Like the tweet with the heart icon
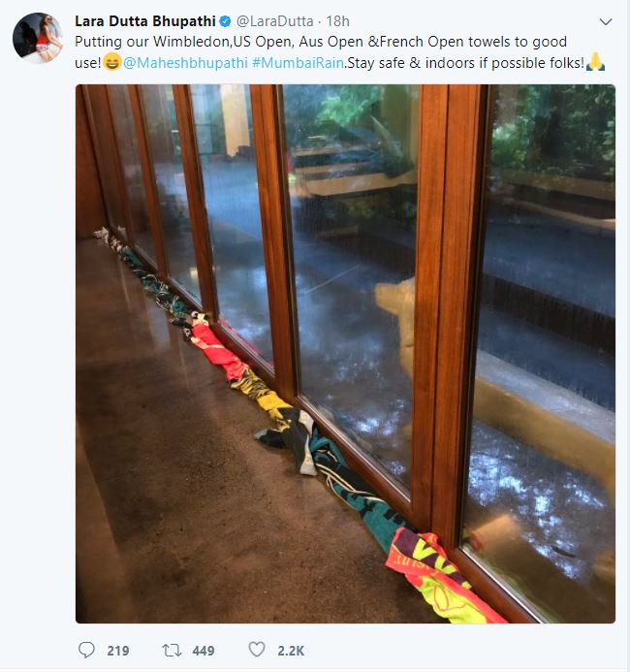The width and height of the screenshot is (630, 672). (x=257, y=650)
